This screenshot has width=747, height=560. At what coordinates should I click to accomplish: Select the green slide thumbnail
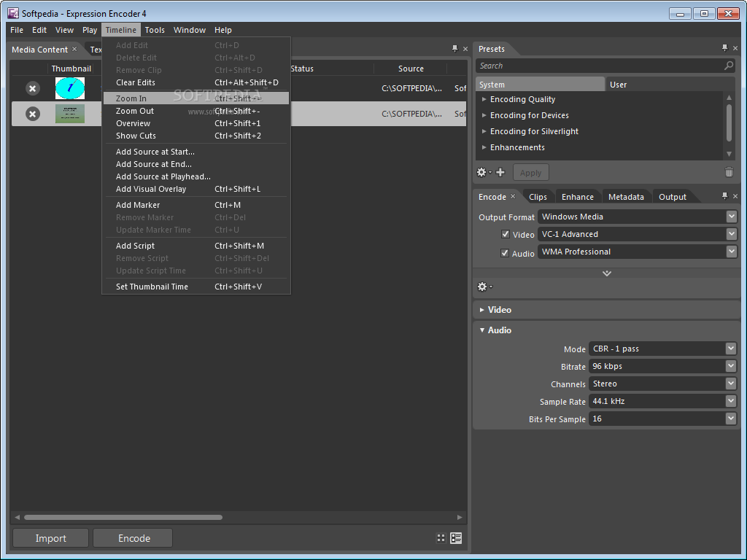70,114
